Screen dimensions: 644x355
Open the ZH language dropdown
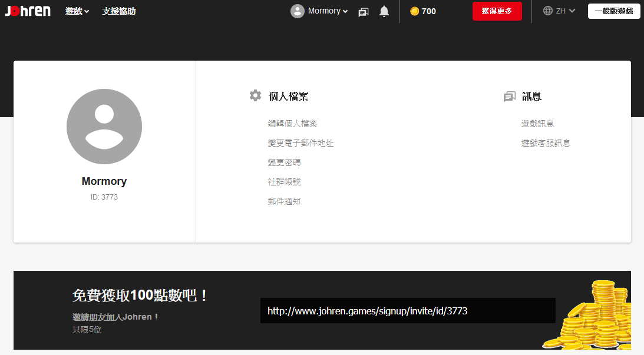pos(565,11)
